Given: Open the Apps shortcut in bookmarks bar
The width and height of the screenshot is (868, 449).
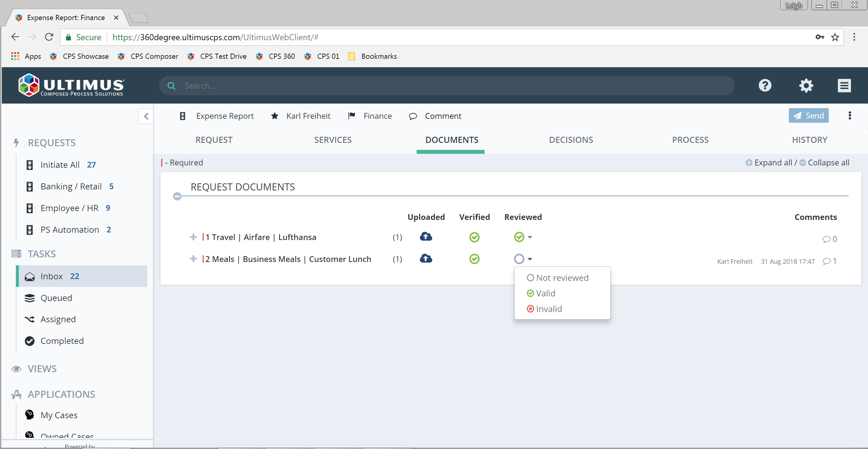Looking at the screenshot, I should 26,56.
